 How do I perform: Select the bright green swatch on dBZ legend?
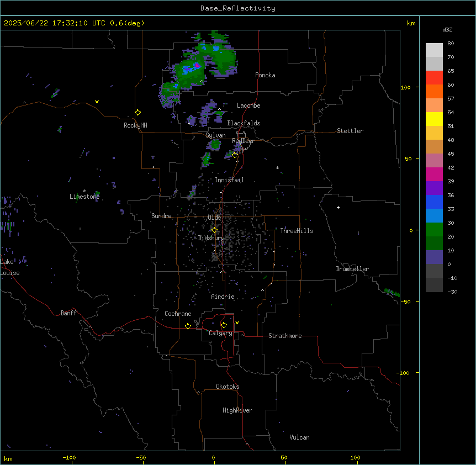434,230
